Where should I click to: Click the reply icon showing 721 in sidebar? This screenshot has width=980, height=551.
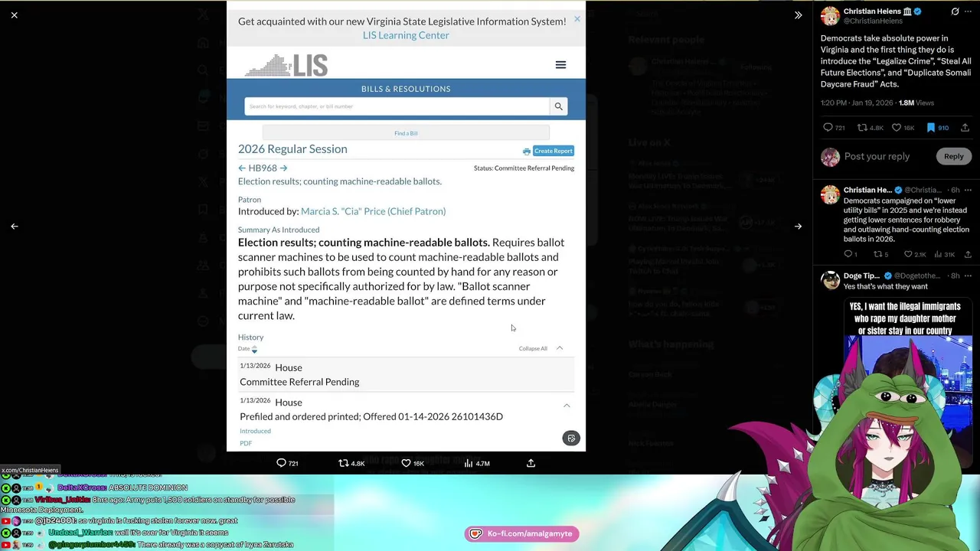point(834,128)
